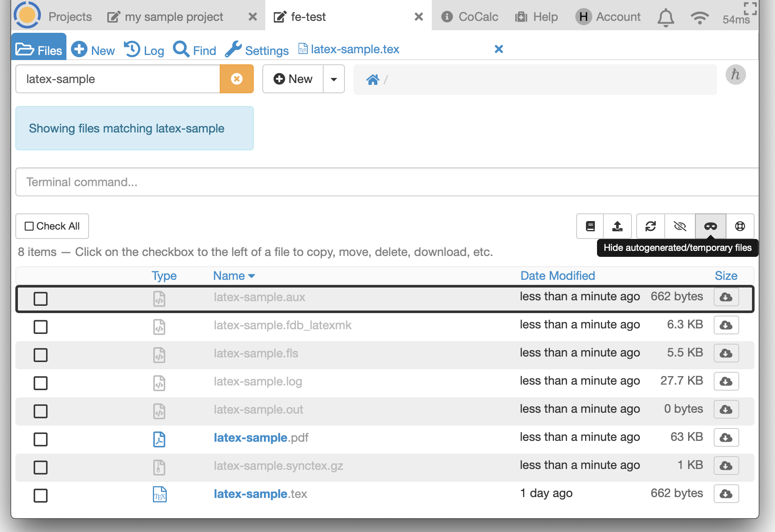Switch to the Log tab
This screenshot has height=532, width=775.
(144, 50)
